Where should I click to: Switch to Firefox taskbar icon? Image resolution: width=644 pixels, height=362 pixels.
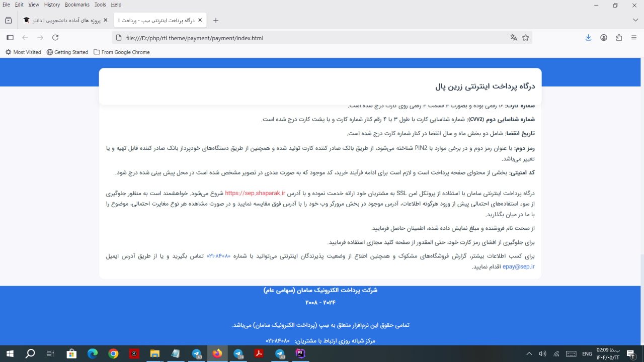point(217,353)
